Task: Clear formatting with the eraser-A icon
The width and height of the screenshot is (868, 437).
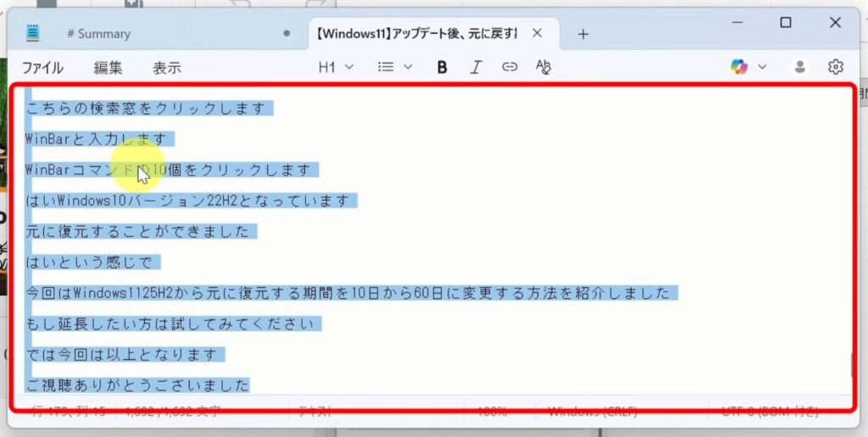Action: [x=543, y=67]
